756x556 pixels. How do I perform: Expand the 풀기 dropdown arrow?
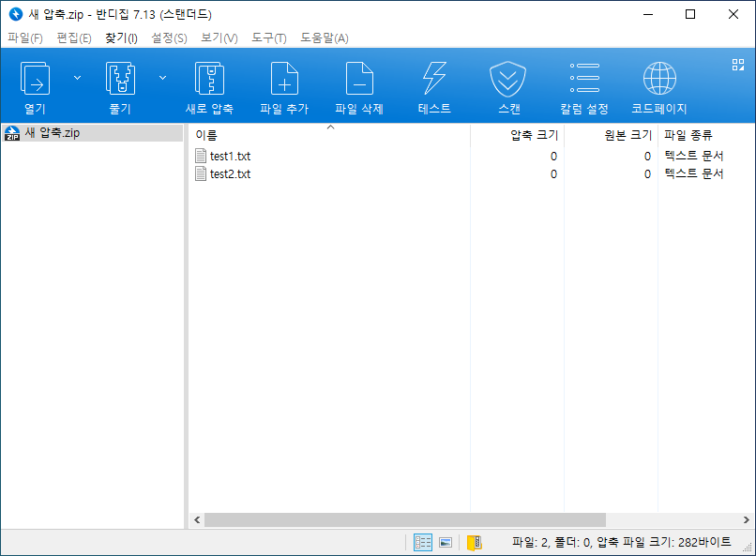(x=162, y=78)
